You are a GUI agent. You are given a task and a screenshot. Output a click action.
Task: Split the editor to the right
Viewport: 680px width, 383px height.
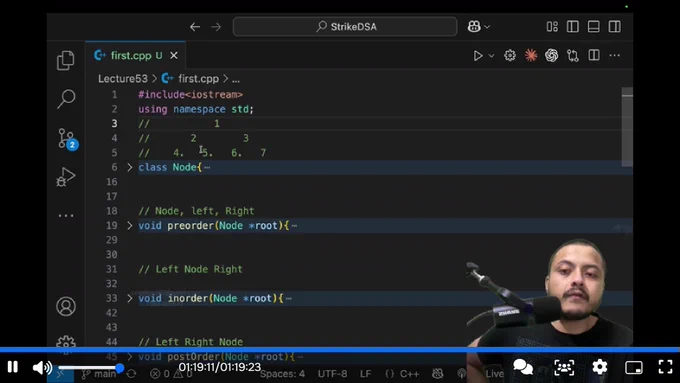click(594, 55)
